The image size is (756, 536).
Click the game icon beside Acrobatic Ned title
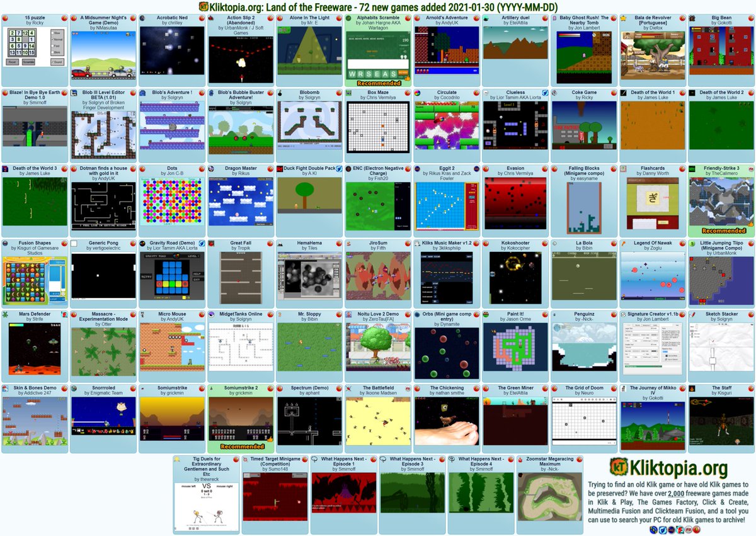coord(143,18)
